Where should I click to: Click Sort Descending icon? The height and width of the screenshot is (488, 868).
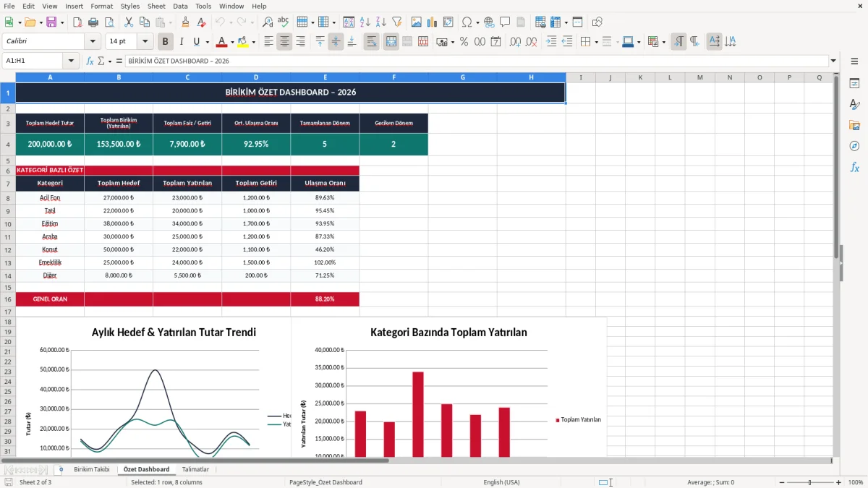[x=381, y=22]
